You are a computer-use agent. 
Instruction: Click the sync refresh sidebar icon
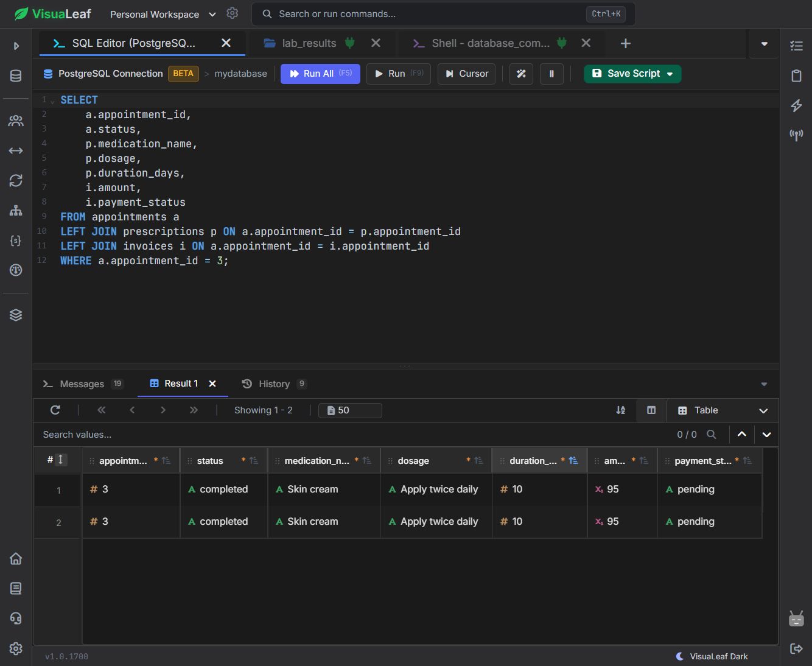click(16, 180)
